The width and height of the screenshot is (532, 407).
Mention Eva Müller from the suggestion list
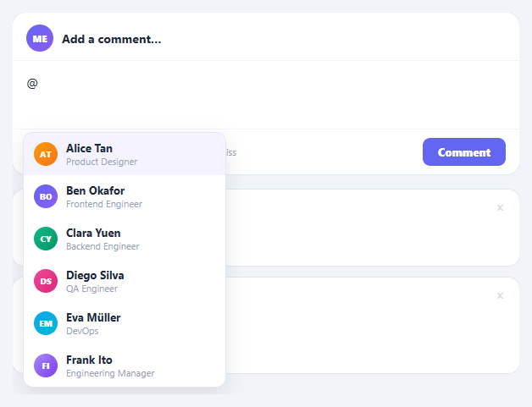pos(125,323)
